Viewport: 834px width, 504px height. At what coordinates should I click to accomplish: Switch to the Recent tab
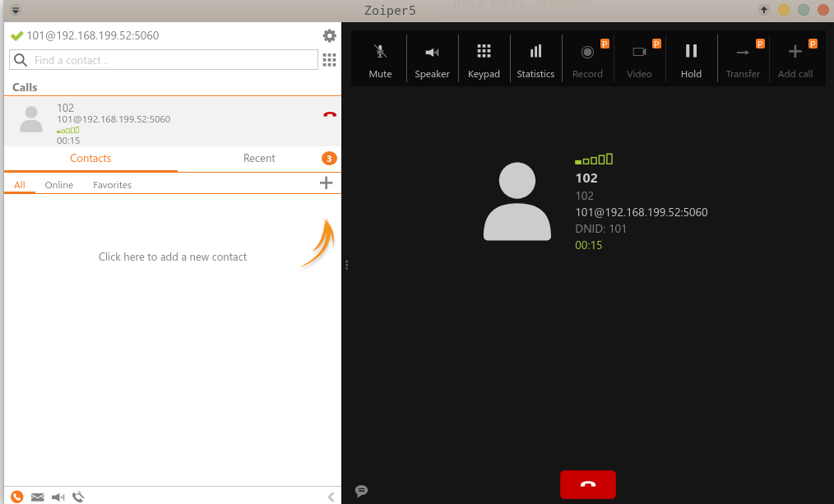click(x=259, y=159)
